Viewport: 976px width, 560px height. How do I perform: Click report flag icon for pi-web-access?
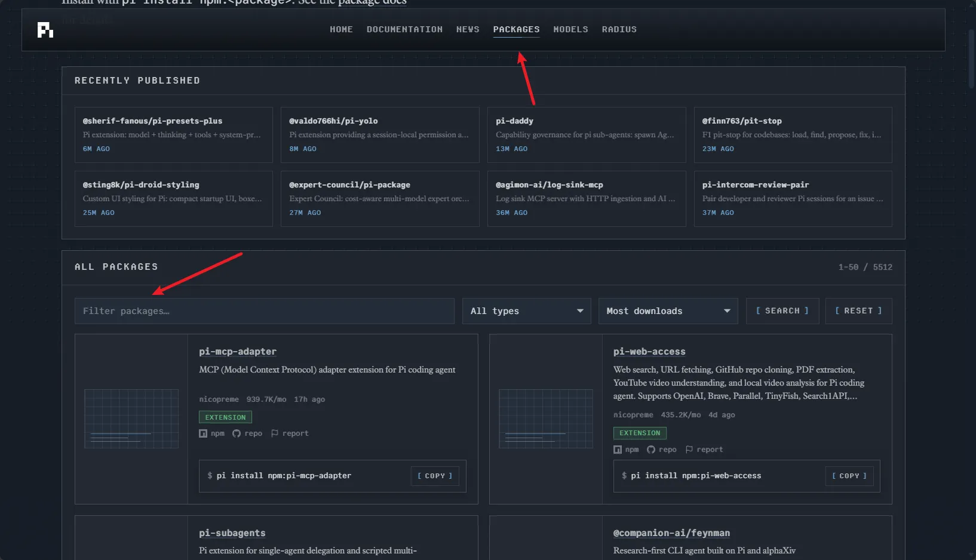coord(689,450)
